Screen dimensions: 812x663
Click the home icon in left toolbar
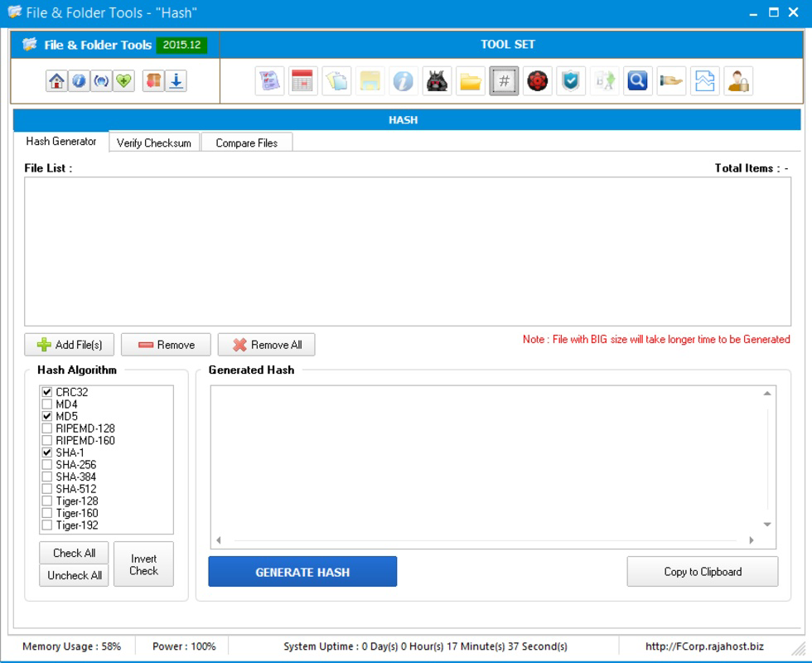click(x=56, y=81)
